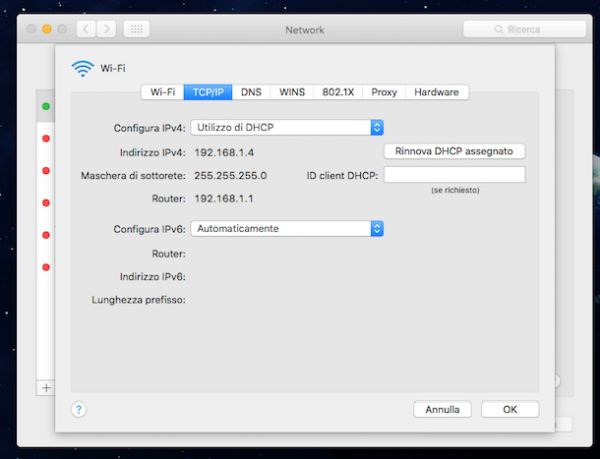Click the Wi-Fi icon in the dialog header

pos(82,68)
